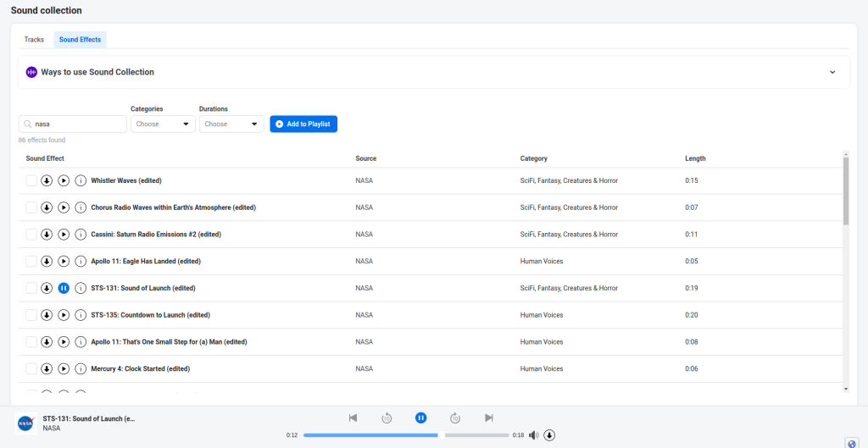This screenshot has height=448, width=868.
Task: Play STS-135: Countdown to Launch
Action: 64,315
